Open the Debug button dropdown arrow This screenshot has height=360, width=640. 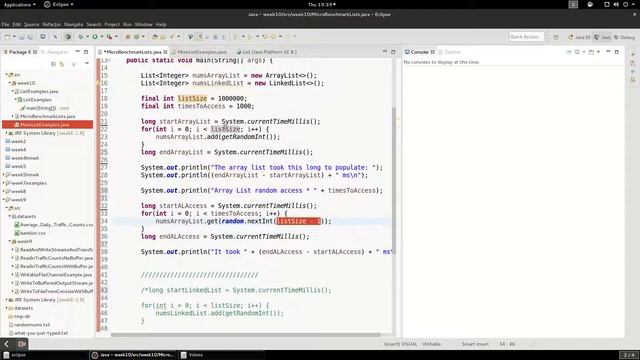point(87,37)
